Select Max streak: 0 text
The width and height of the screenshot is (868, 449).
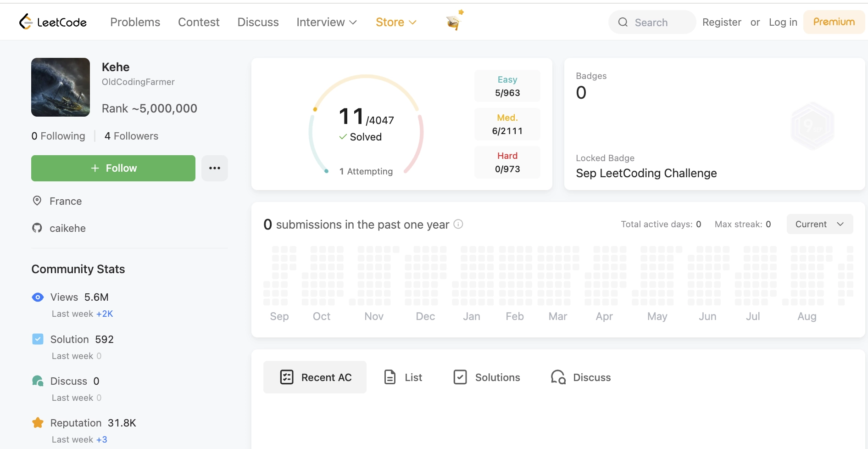[743, 224]
